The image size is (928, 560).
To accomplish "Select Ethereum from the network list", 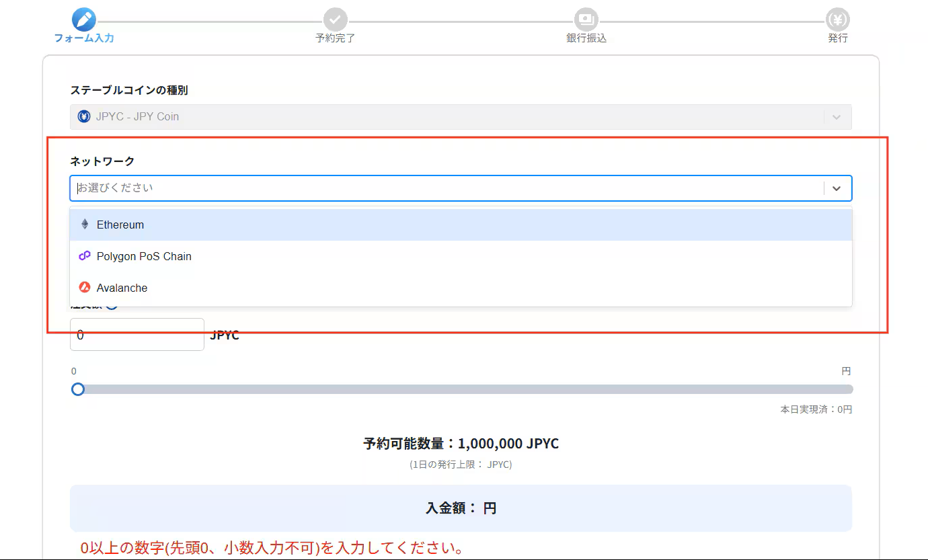I will pyautogui.click(x=121, y=224).
